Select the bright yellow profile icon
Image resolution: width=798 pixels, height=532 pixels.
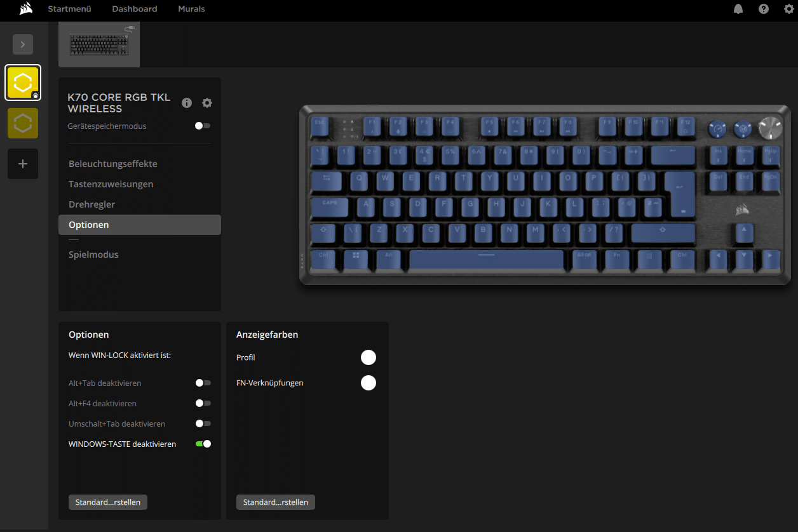click(23, 83)
